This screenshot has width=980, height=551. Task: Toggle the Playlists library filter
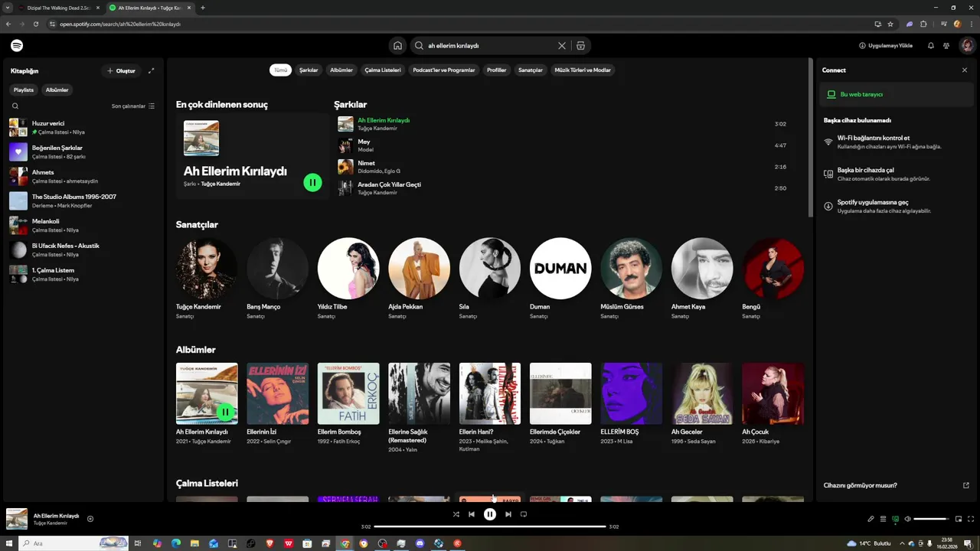point(24,90)
